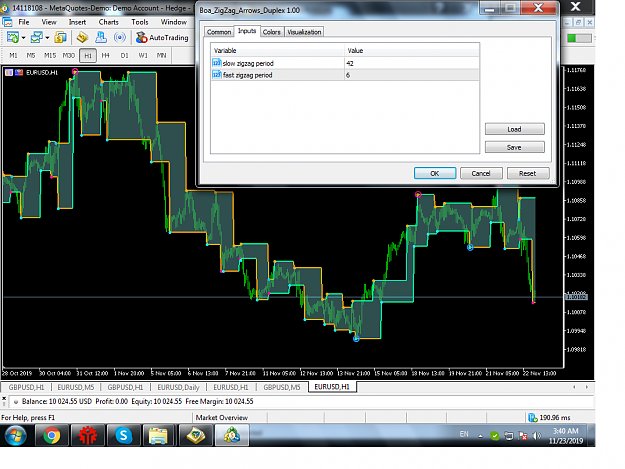Switch to the Visualization tab
The height and width of the screenshot is (469, 625).
pyautogui.click(x=304, y=32)
